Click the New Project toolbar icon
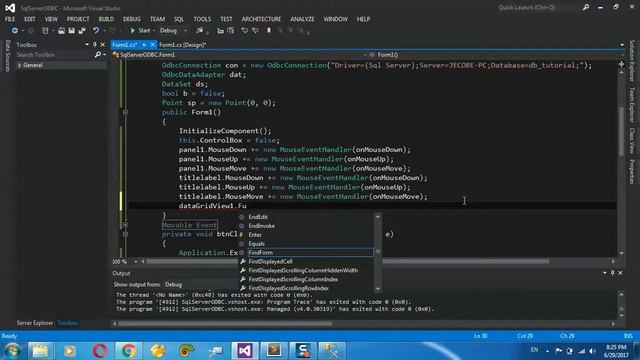This screenshot has height=360, width=640. (45, 31)
